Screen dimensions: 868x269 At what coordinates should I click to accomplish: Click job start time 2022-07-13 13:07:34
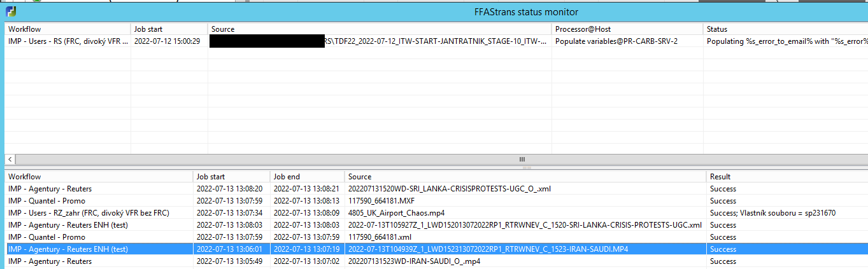[x=231, y=213]
